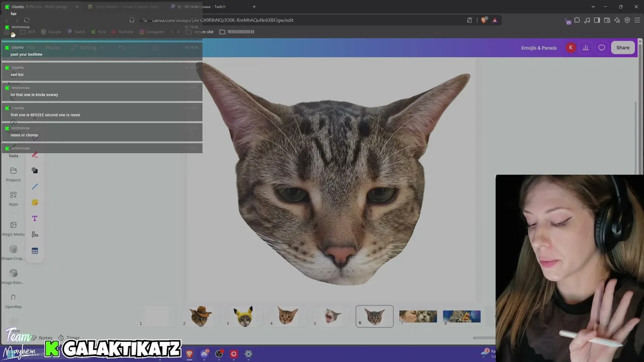Select the Shapes tool
This screenshot has width=644, height=362.
[35, 170]
